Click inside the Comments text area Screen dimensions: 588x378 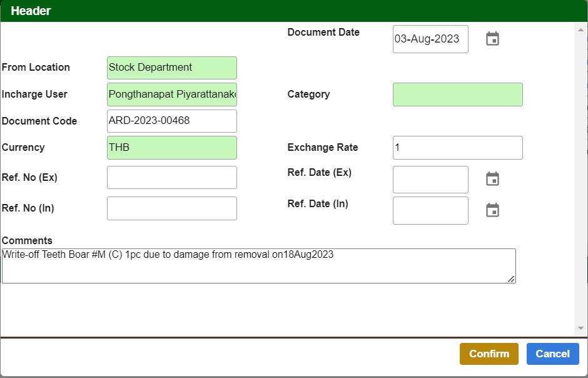258,266
